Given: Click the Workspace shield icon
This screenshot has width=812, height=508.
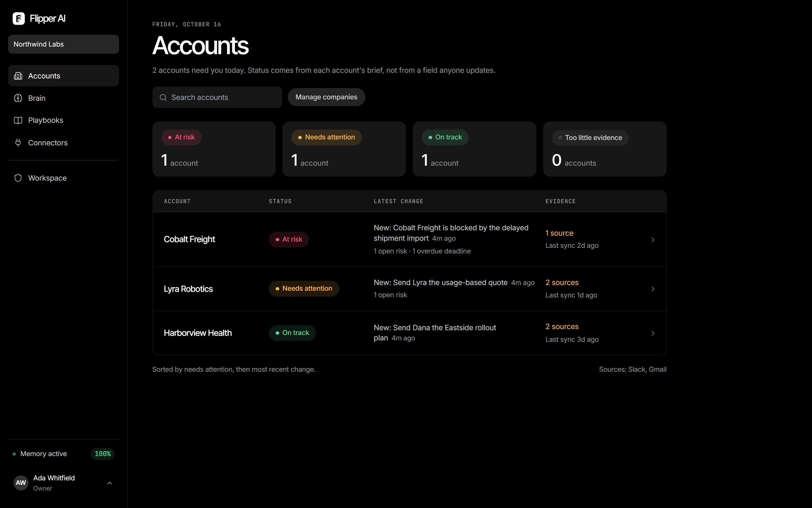Looking at the screenshot, I should coord(18,178).
